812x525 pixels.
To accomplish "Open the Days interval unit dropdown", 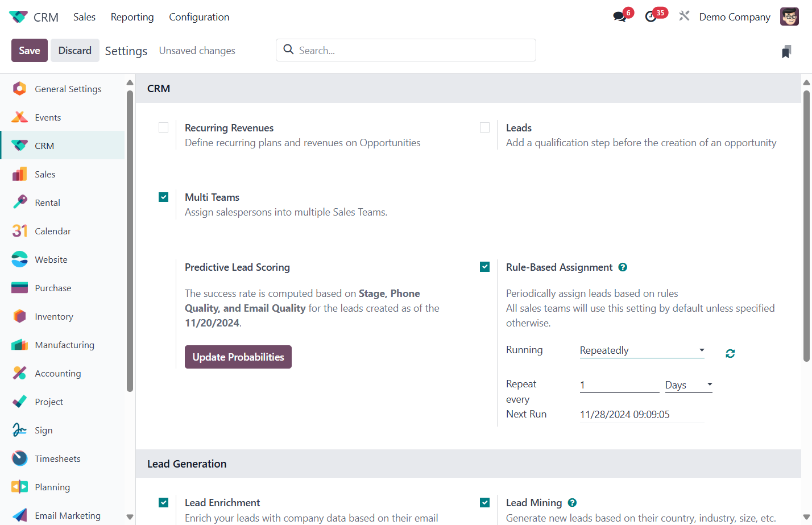I will 689,385.
